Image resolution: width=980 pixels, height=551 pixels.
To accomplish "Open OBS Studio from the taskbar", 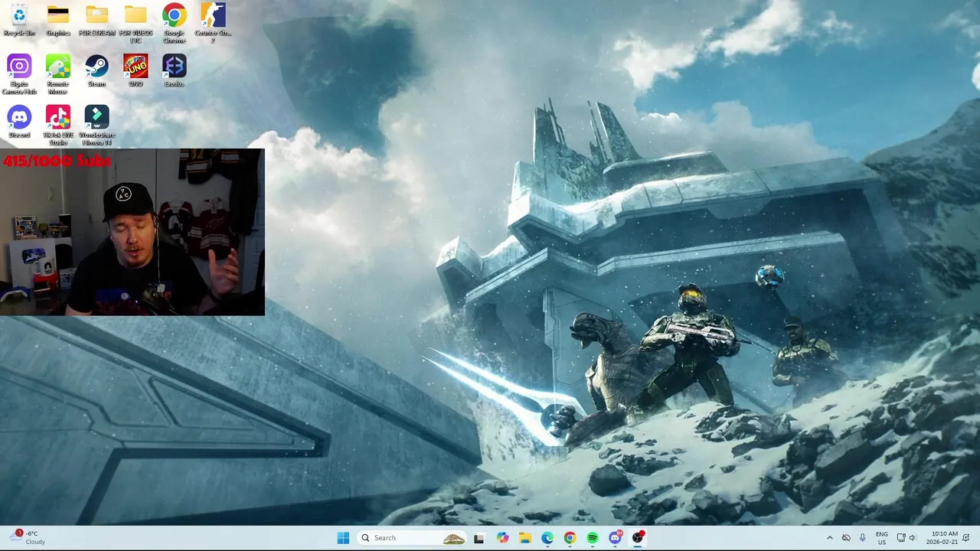I will pos(638,538).
